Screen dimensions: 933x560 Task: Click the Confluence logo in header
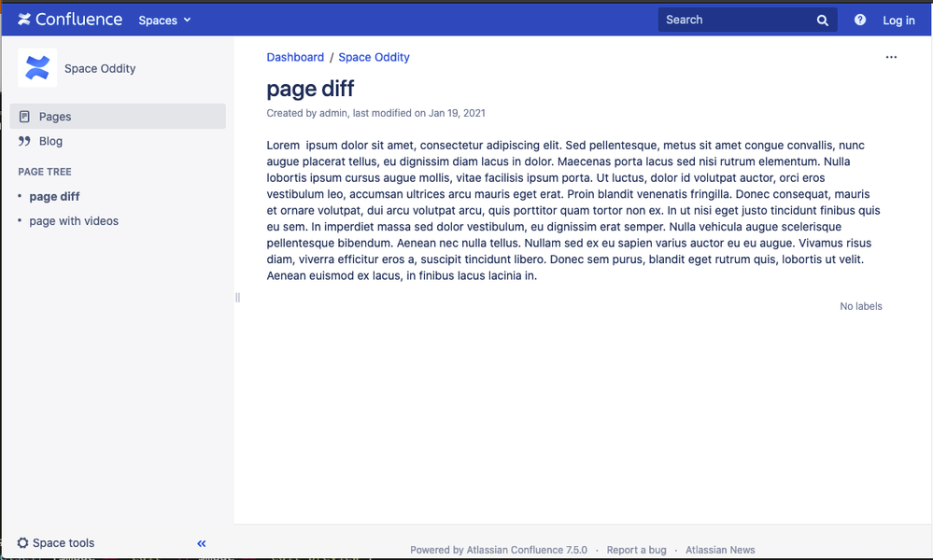click(70, 20)
